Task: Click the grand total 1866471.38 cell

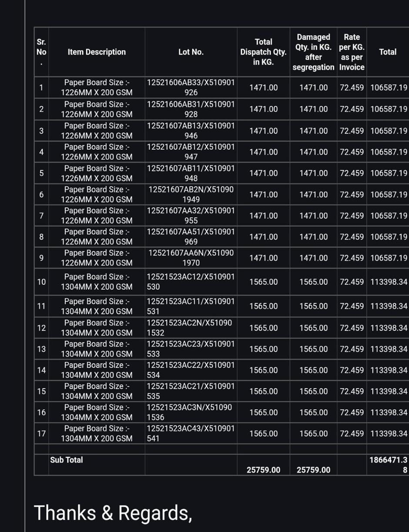Action: pos(388,465)
